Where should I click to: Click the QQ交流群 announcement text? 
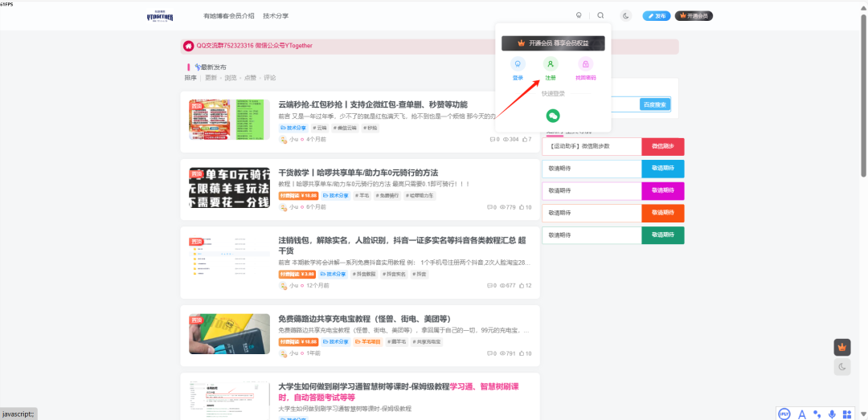(x=254, y=46)
